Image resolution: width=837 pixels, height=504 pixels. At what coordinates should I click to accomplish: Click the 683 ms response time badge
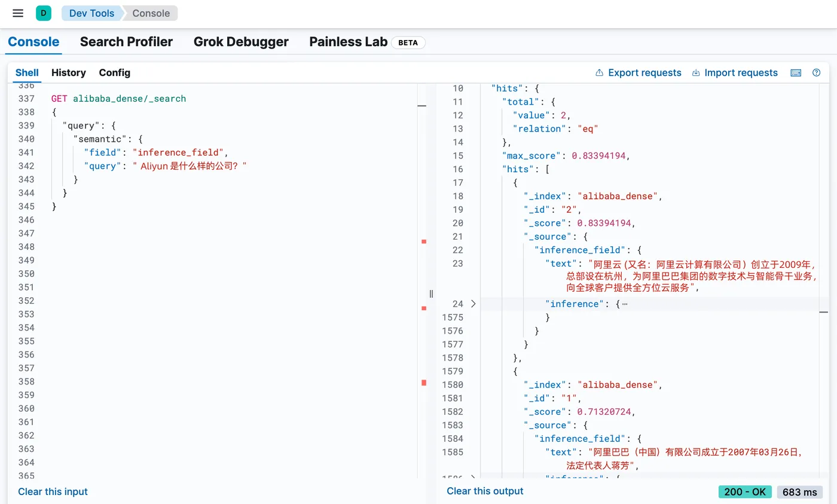(800, 491)
